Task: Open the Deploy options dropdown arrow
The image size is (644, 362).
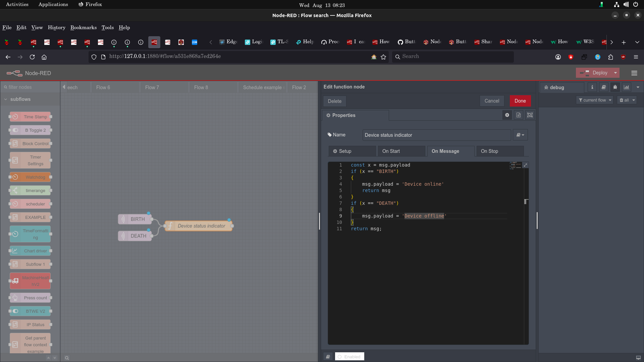Action: pyautogui.click(x=615, y=73)
